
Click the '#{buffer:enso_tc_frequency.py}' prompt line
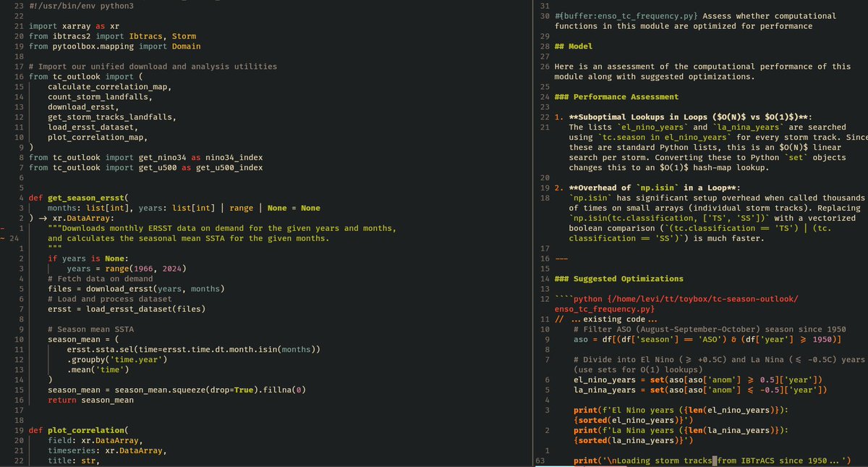tap(695, 20)
